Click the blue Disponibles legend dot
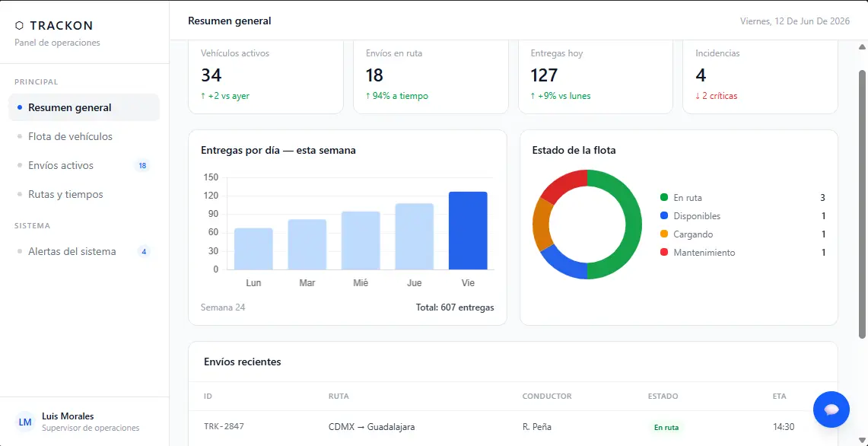This screenshot has height=446, width=868. pyautogui.click(x=664, y=216)
